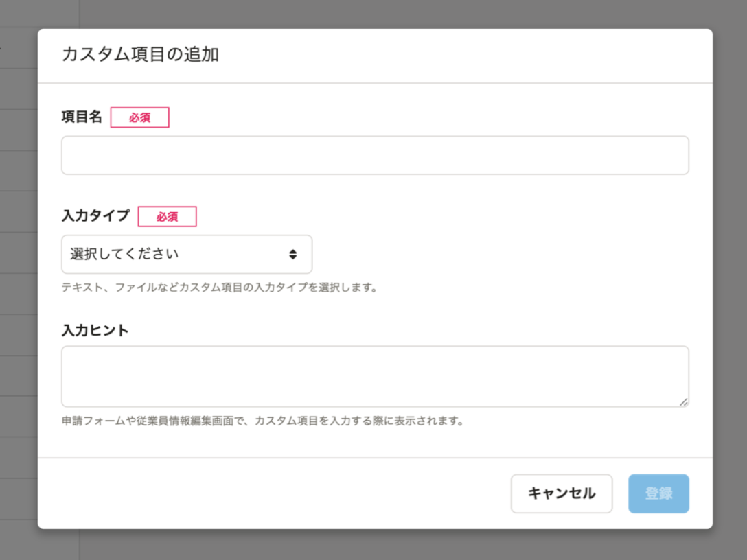Click the 必須 badge beside 項目名
This screenshot has width=747, height=560.
point(141,118)
